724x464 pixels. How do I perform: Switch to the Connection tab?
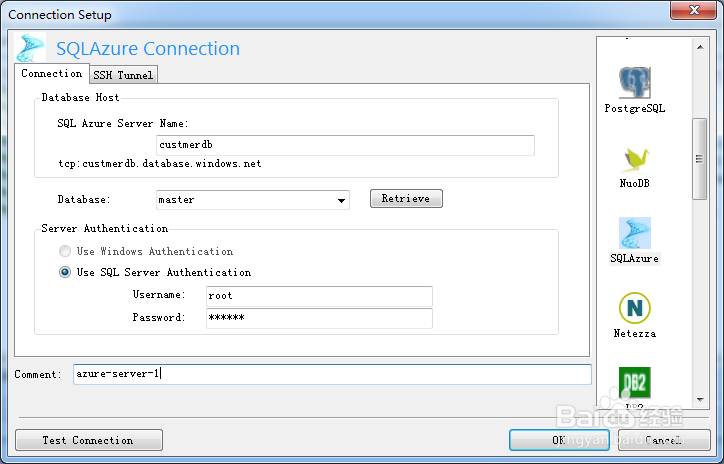pyautogui.click(x=52, y=73)
